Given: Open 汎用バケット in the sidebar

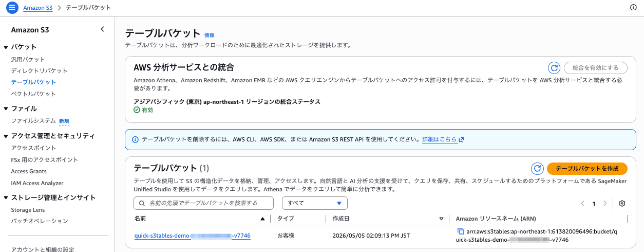Looking at the screenshot, I should coord(28,59).
